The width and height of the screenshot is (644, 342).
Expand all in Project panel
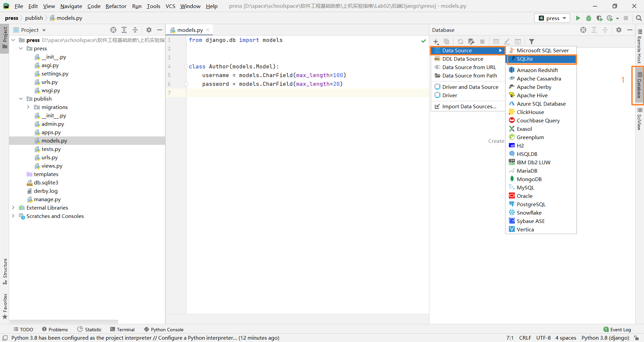pyautogui.click(x=124, y=30)
